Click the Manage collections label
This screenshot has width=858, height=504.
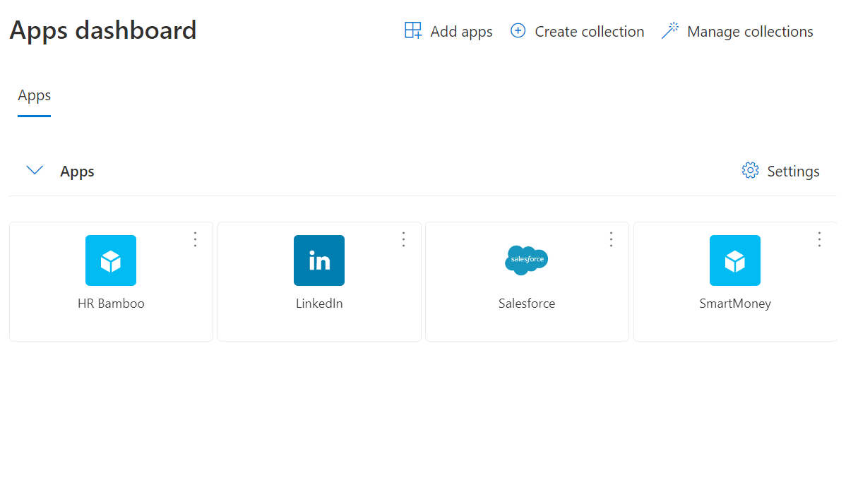[750, 32]
